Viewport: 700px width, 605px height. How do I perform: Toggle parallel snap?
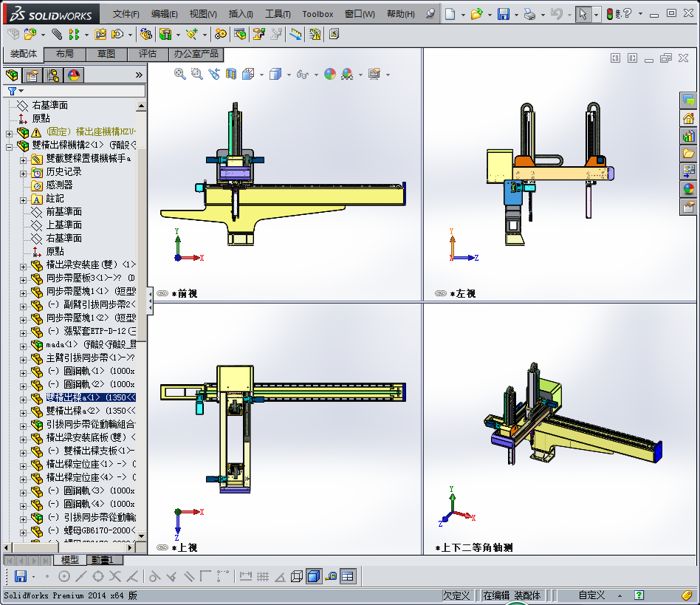(x=189, y=576)
